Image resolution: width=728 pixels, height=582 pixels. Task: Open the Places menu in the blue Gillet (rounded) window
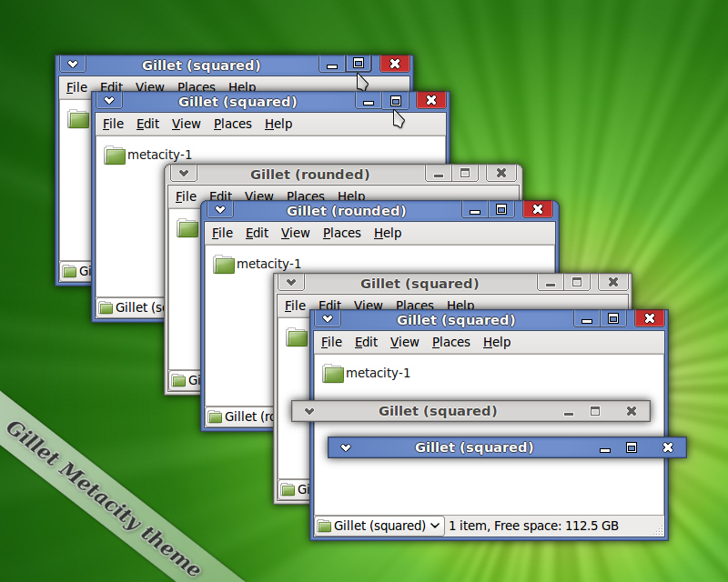(342, 233)
